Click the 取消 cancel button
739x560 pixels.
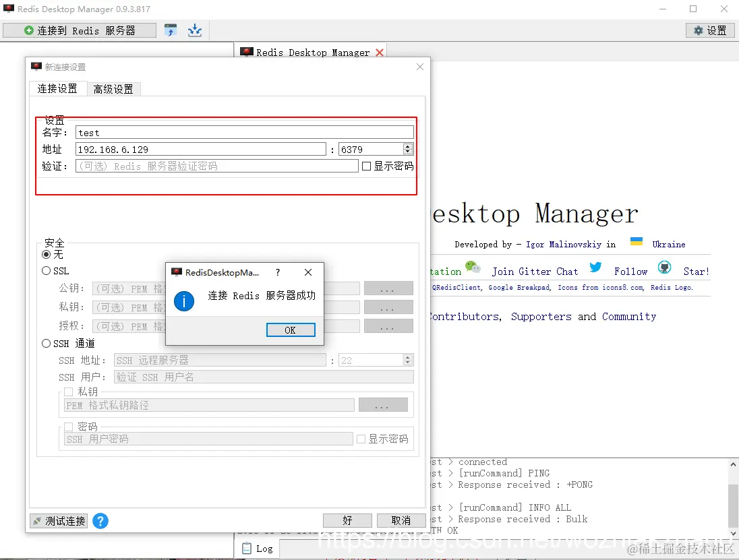[x=401, y=520]
